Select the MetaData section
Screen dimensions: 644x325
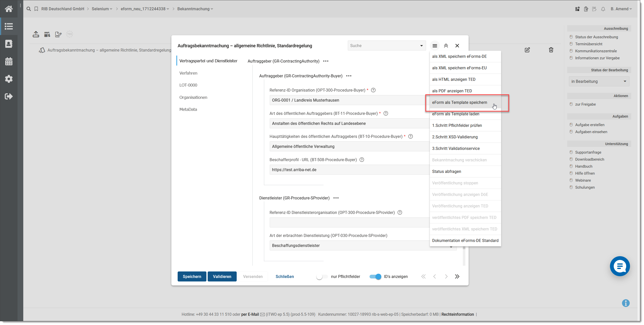click(188, 109)
